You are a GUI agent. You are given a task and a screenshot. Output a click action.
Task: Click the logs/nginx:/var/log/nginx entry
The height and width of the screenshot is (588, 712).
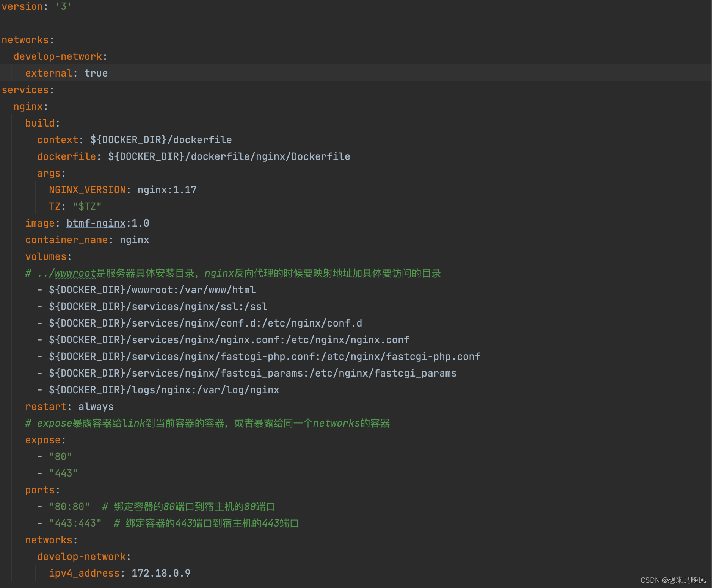coord(164,390)
